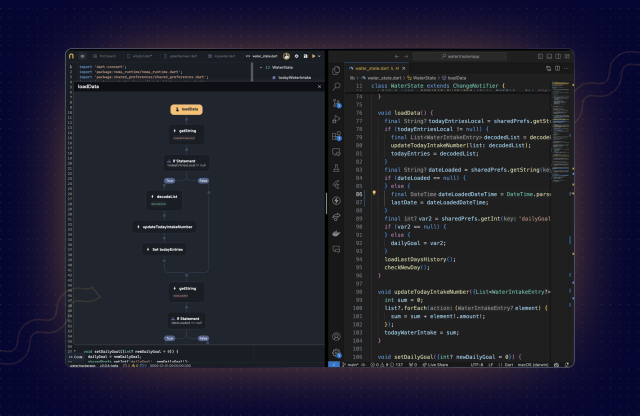The height and width of the screenshot is (416, 640).
Task: Open the Accounts icon in activity bar
Action: point(336,337)
